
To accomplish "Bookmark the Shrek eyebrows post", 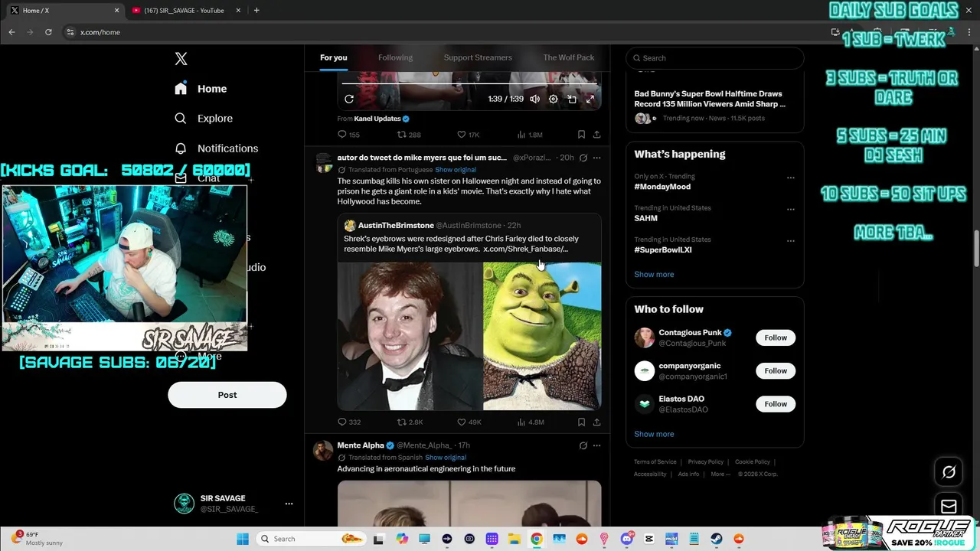I will point(581,422).
